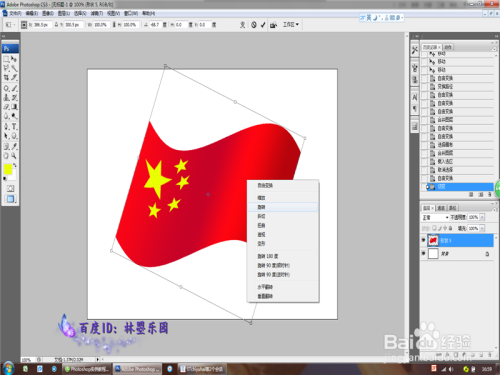Choose 水平翻转 in the context menu

click(x=283, y=287)
